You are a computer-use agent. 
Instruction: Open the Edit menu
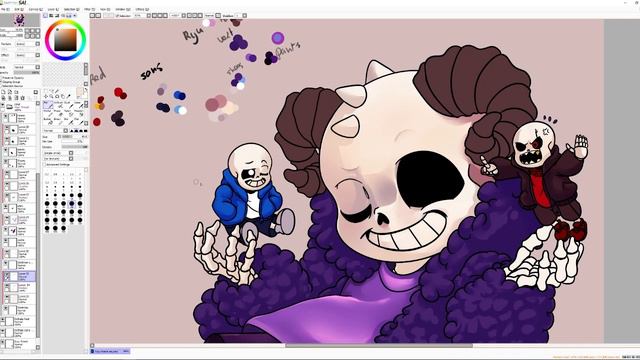tap(19, 9)
